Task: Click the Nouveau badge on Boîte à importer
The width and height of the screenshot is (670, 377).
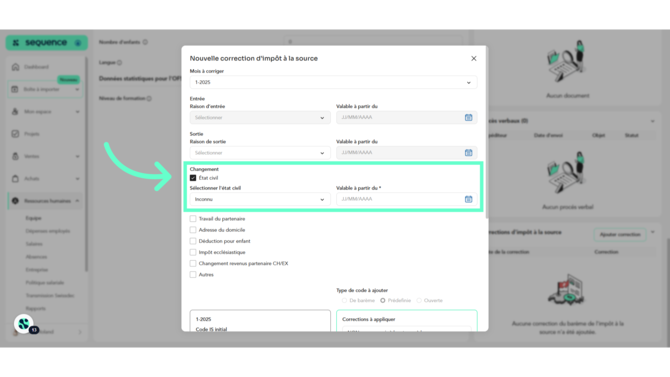Action: point(68,80)
